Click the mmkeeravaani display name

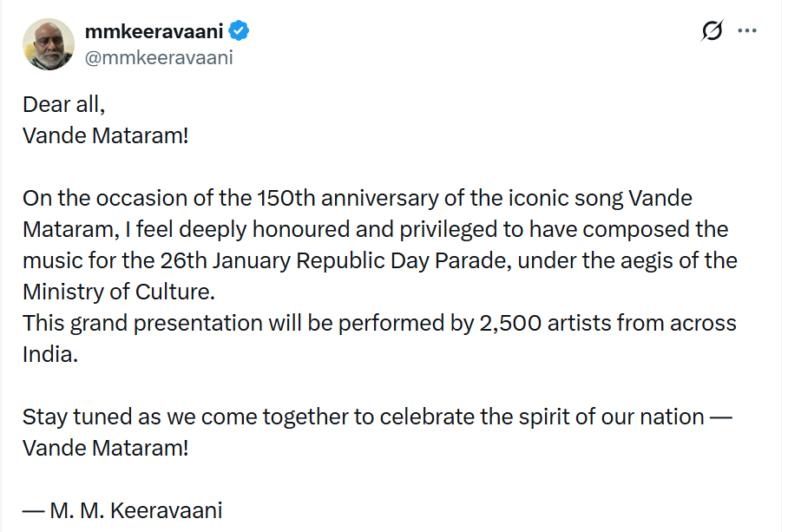coord(154,32)
